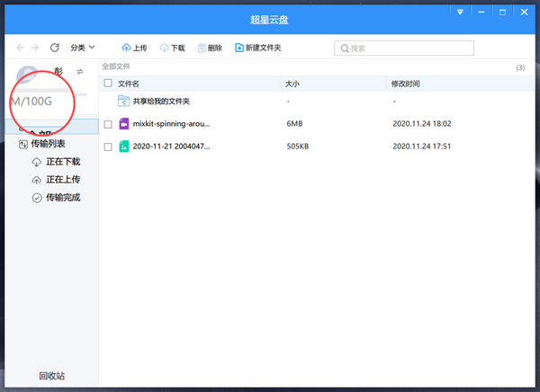The image size is (540, 392).
Task: Check the mixkit-spinning-arou file checkbox
Action: 108,124
